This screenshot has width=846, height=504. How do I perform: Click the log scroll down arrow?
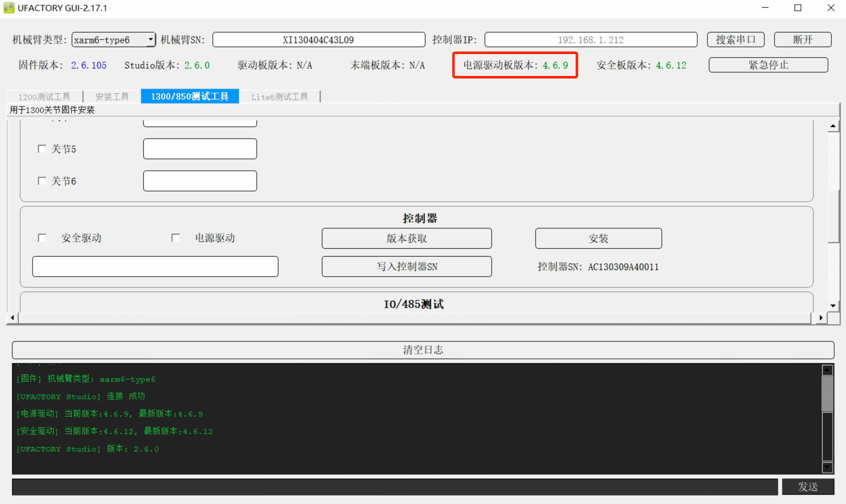click(x=827, y=467)
